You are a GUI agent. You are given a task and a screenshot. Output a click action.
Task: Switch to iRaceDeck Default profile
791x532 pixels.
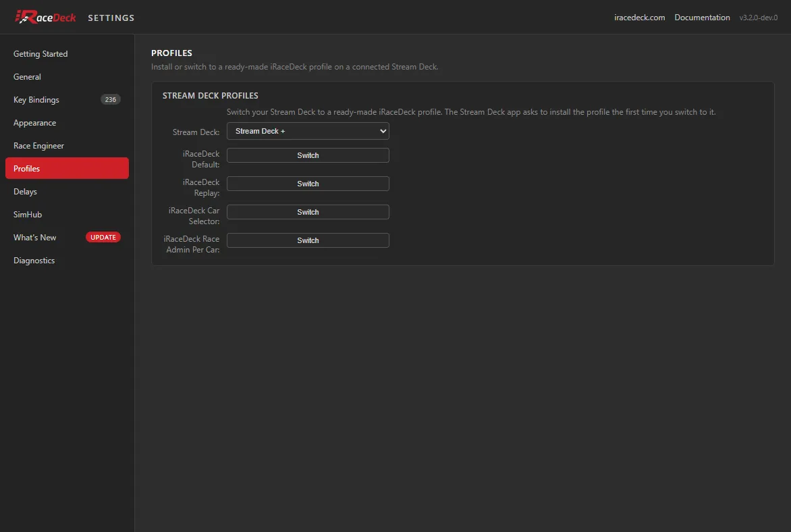(308, 155)
